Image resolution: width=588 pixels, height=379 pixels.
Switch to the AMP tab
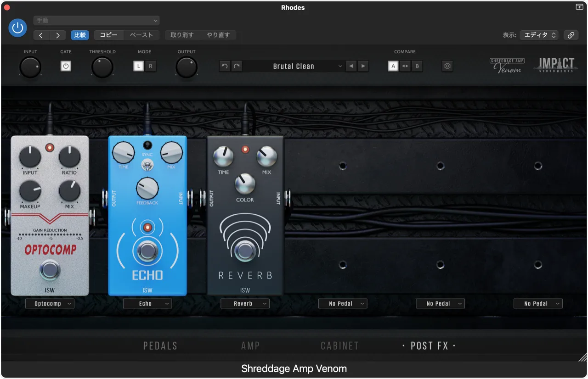pos(250,346)
